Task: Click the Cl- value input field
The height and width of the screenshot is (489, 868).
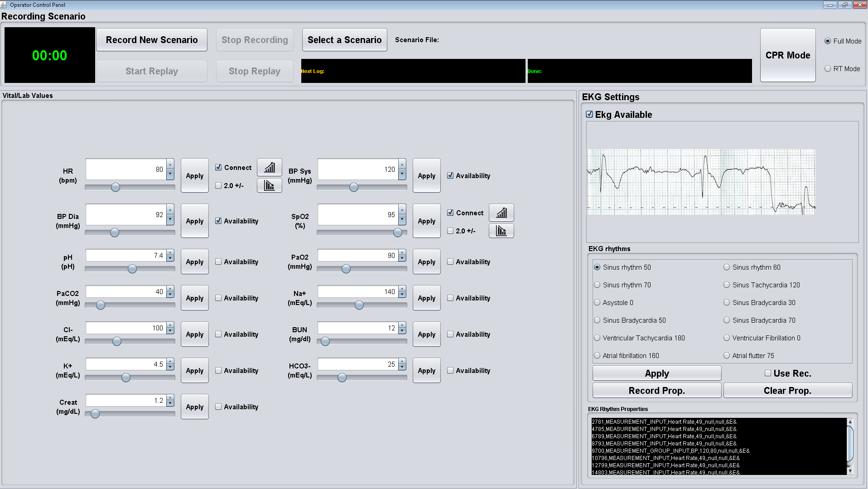Action: [x=126, y=328]
